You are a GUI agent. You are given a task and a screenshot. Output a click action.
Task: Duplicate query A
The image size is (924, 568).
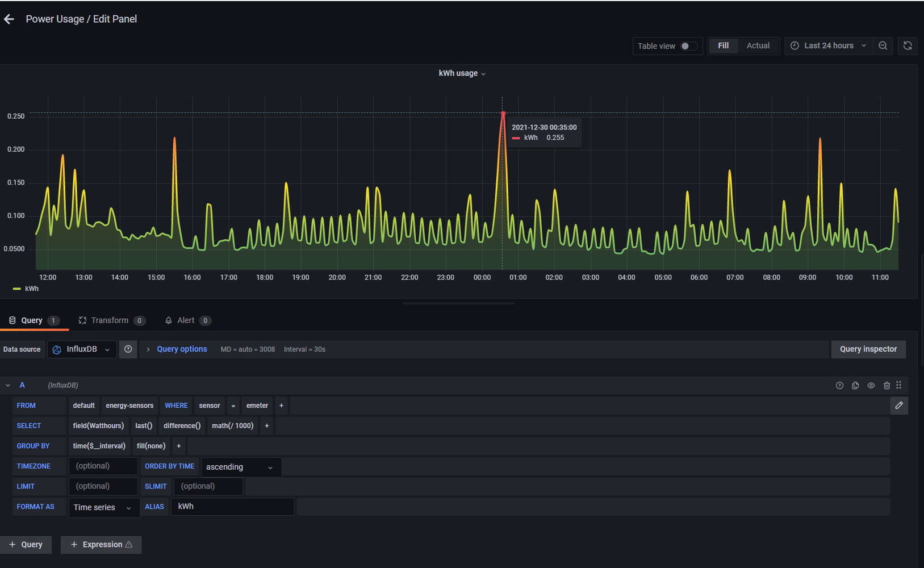[855, 385]
